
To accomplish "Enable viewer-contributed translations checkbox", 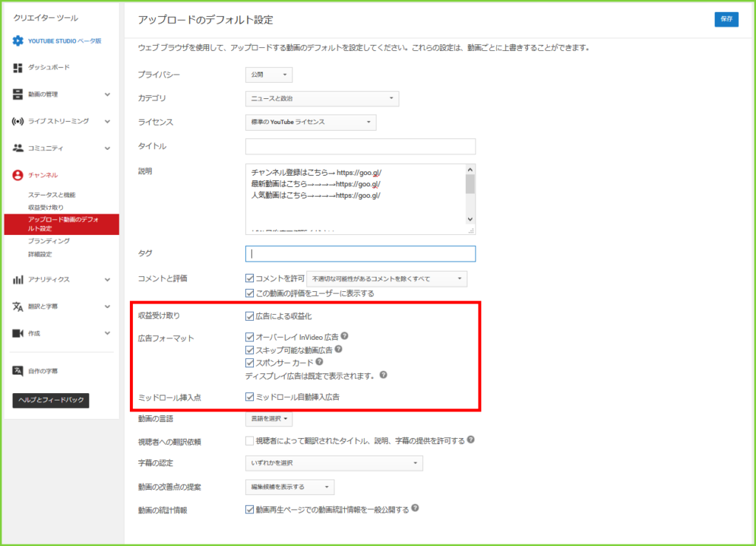I will coord(250,441).
